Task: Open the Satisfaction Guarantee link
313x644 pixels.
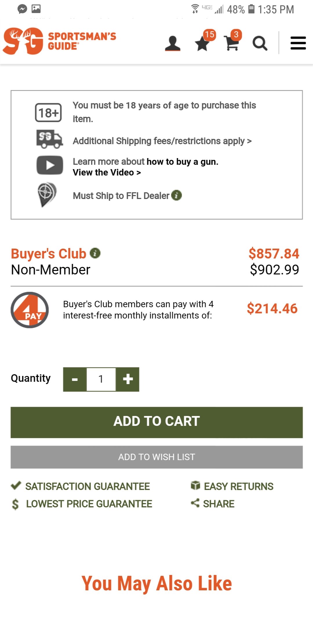Action: click(x=87, y=486)
